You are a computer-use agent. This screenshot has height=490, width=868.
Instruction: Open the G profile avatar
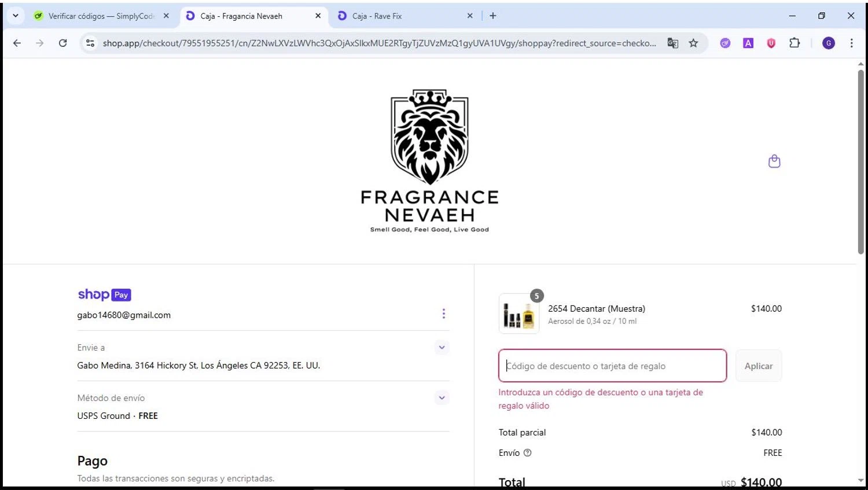829,43
